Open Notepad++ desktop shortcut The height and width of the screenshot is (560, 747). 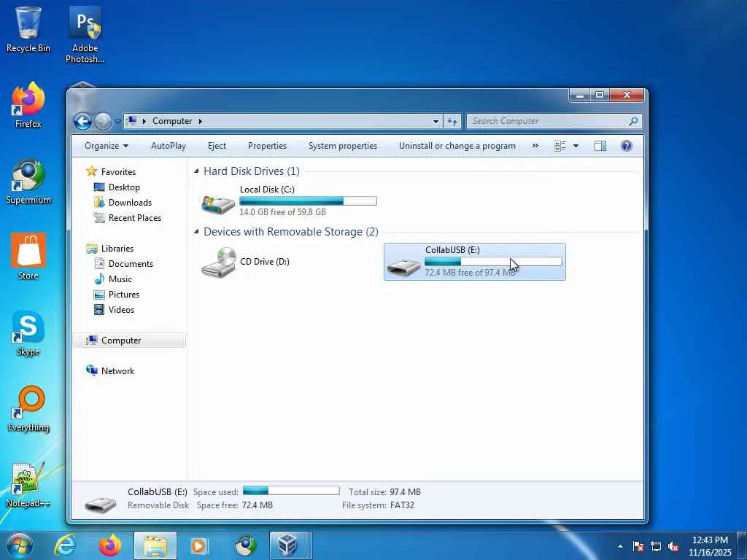pos(28,485)
